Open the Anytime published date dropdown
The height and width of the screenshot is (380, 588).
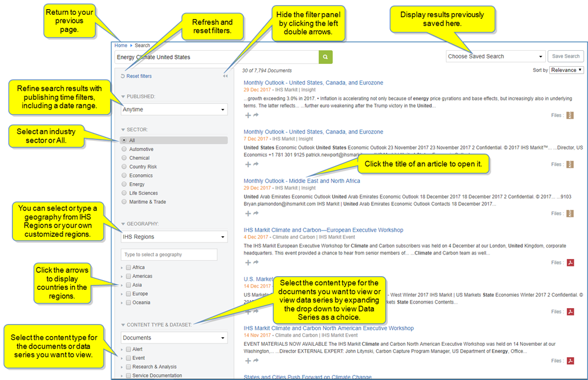pos(174,110)
